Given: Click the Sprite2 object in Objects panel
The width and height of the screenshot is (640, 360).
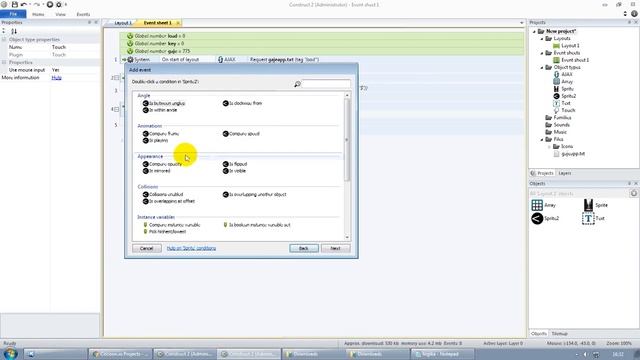Looking at the screenshot, I should tap(545, 218).
